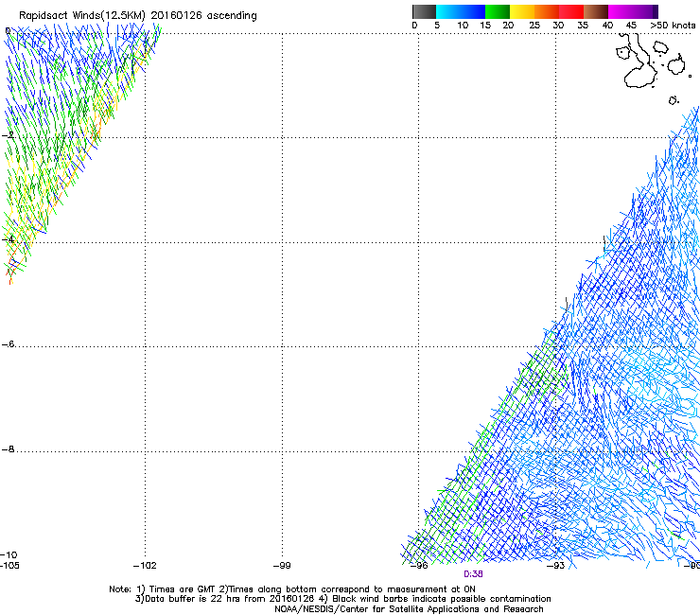Click the '-102' longitude axis label
Viewport: 700px width, 615px height.
click(x=145, y=566)
